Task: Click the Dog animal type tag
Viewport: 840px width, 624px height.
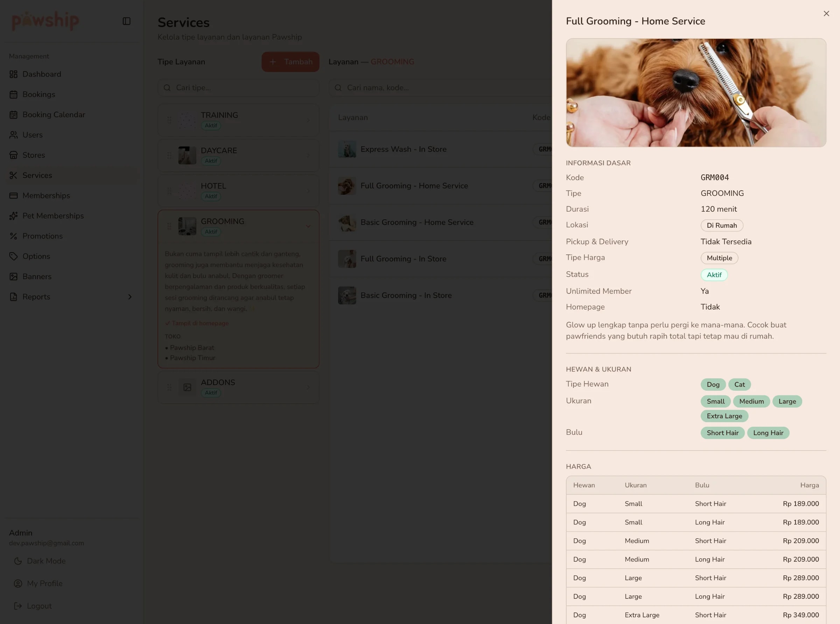Action: pyautogui.click(x=713, y=384)
